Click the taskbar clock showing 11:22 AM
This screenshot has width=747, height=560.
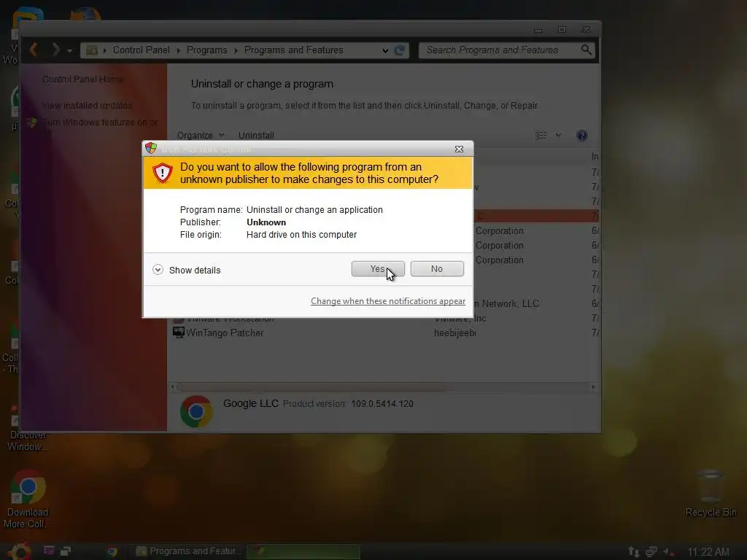tap(708, 551)
